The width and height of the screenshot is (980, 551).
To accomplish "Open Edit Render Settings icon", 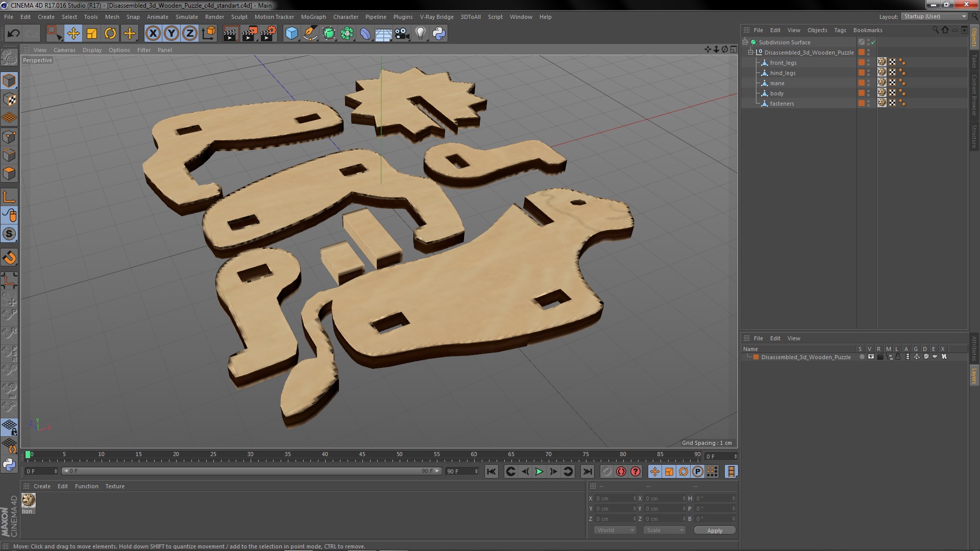I will pos(268,34).
